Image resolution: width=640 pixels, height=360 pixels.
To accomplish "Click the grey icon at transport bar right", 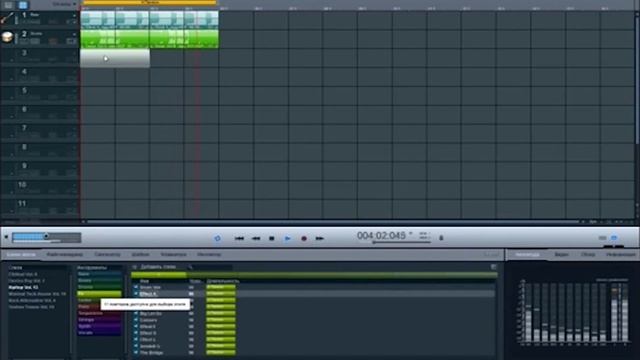I will (602, 238).
